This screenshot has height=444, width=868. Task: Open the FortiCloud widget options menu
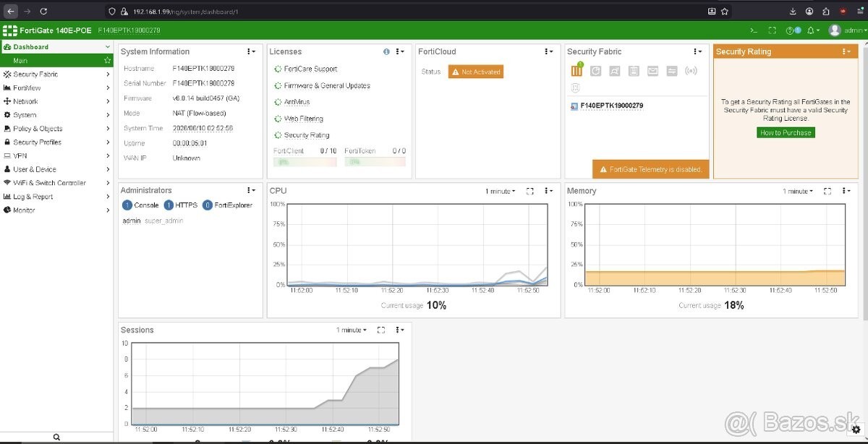548,52
